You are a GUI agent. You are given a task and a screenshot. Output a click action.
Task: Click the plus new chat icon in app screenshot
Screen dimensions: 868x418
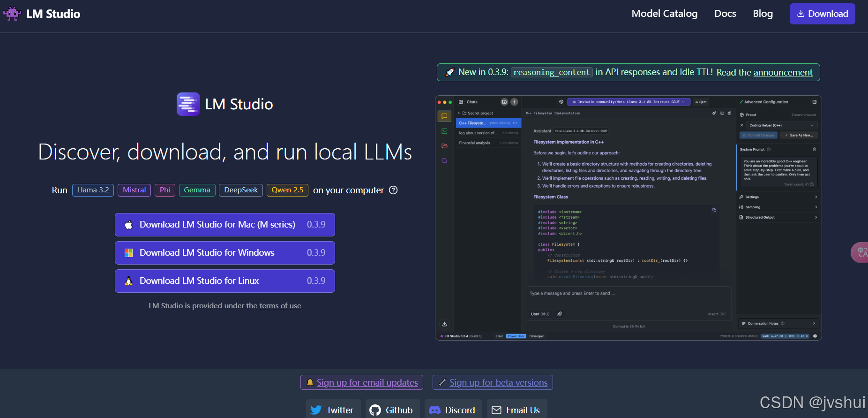point(514,102)
